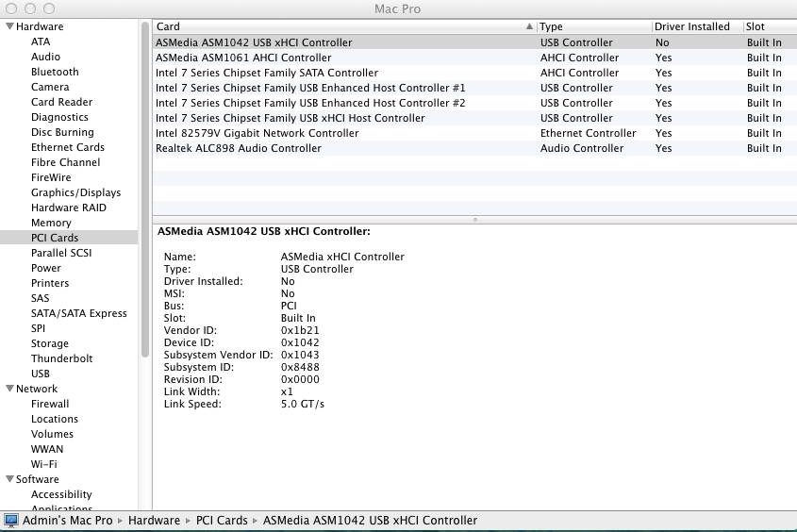
Task: Click the sidebar vertical scrollbar
Action: click(145, 191)
